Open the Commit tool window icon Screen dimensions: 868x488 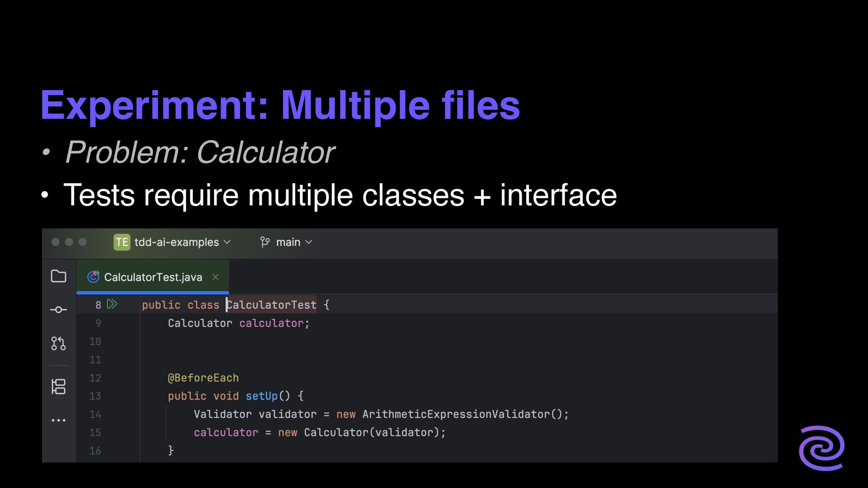[x=58, y=310]
